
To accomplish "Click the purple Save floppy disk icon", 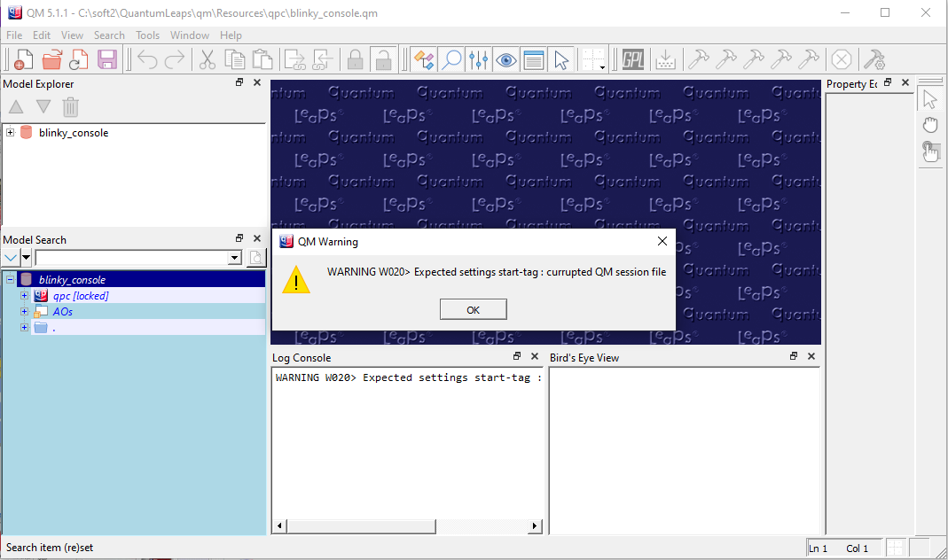I will pyautogui.click(x=107, y=59).
